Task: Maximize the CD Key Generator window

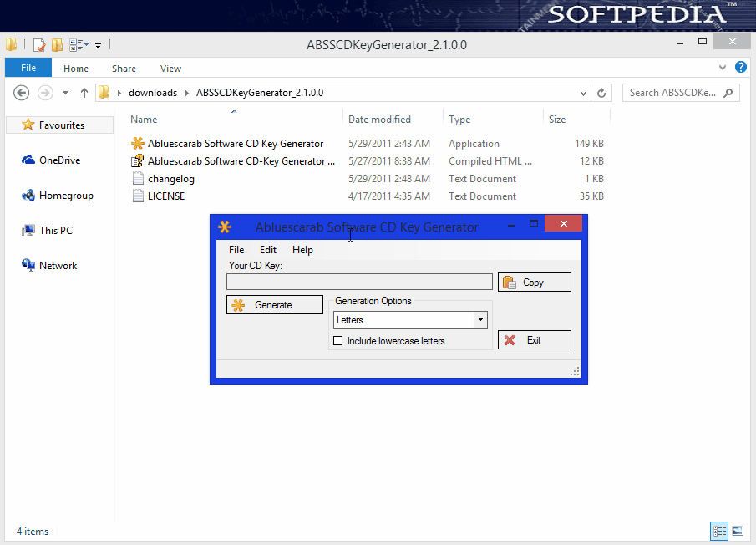Action: 534,223
